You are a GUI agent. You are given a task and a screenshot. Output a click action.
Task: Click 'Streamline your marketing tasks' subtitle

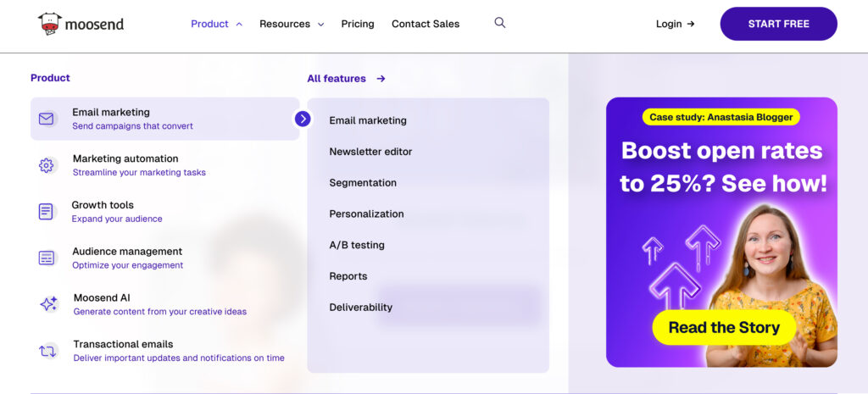tap(140, 173)
